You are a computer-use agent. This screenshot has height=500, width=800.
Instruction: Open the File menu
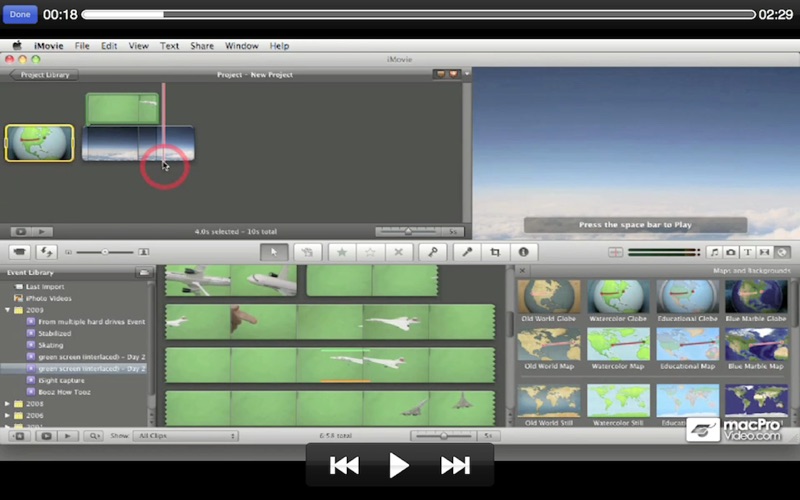82,45
